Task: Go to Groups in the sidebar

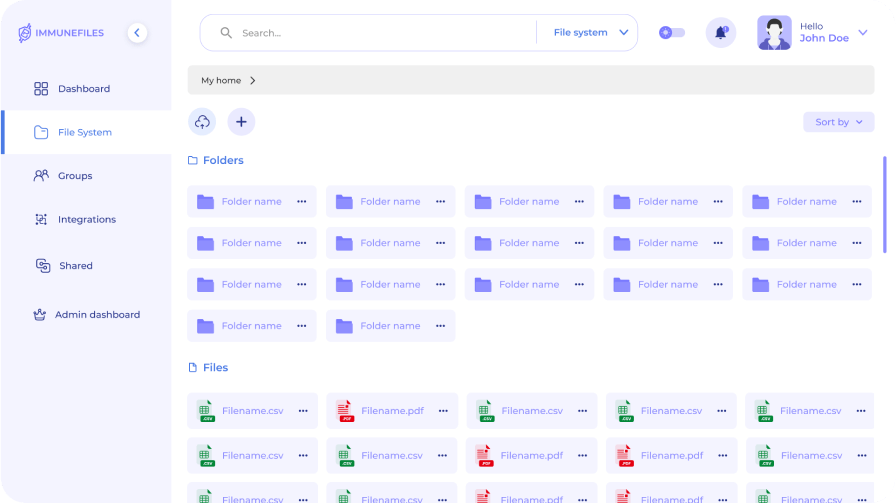Action: tap(75, 176)
